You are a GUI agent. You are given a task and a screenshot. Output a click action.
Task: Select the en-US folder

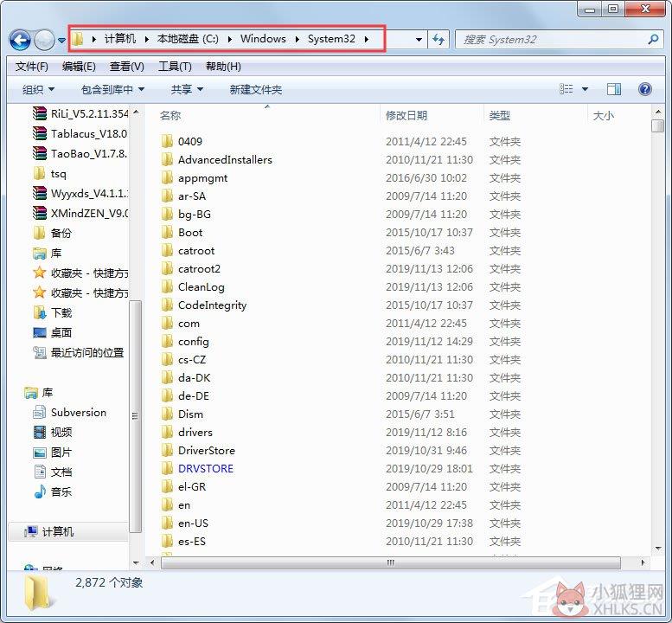[185, 523]
